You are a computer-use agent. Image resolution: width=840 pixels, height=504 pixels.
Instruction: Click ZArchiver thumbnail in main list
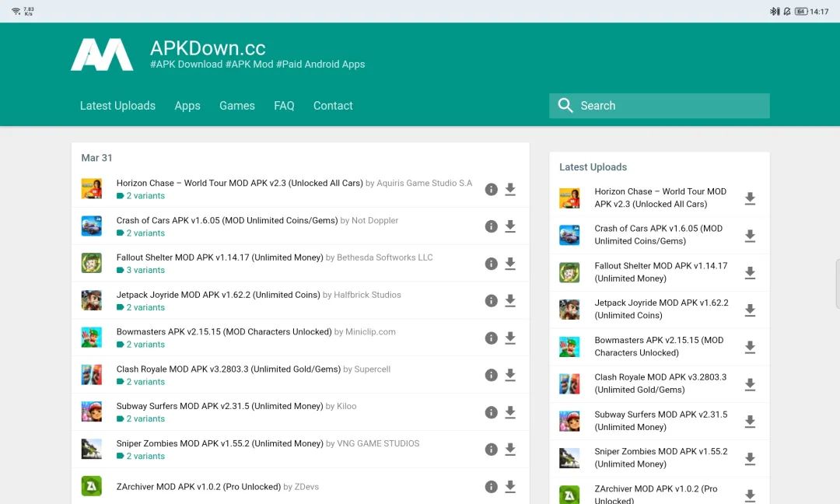(x=92, y=486)
